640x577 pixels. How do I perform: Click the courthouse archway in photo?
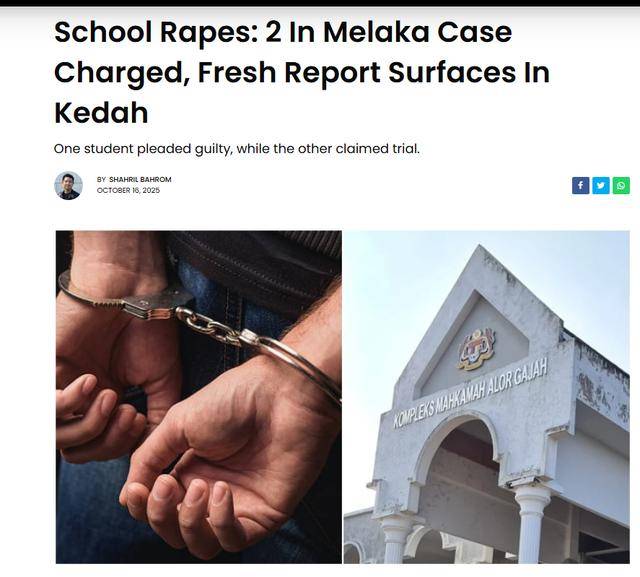point(457,465)
